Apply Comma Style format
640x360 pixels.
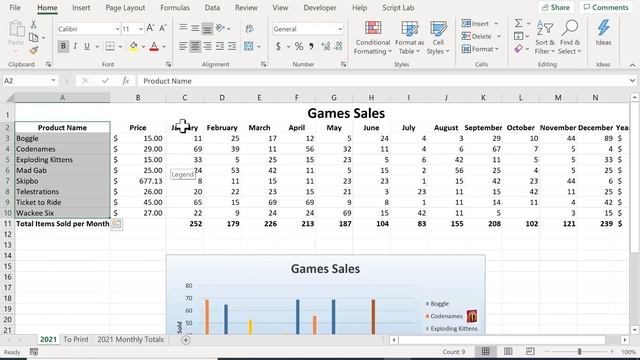coord(311,46)
